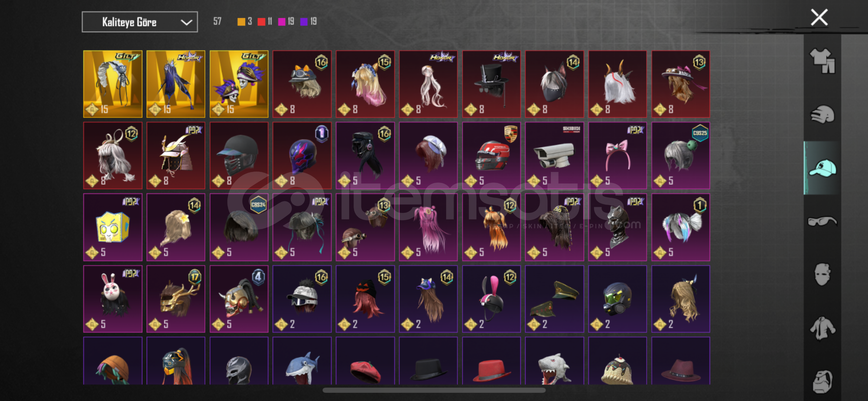Pick the black top hat Honor item

(x=491, y=84)
